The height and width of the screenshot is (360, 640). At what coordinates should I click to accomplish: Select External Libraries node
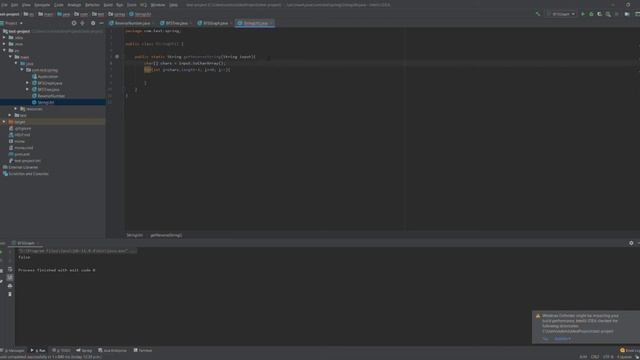(x=23, y=167)
